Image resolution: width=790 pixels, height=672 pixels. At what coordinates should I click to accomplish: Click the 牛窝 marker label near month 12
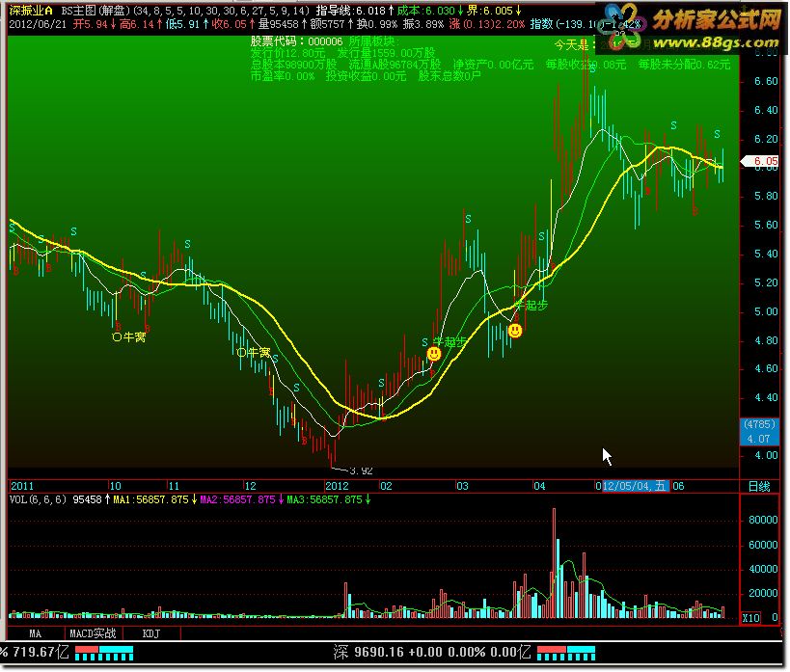coord(254,352)
